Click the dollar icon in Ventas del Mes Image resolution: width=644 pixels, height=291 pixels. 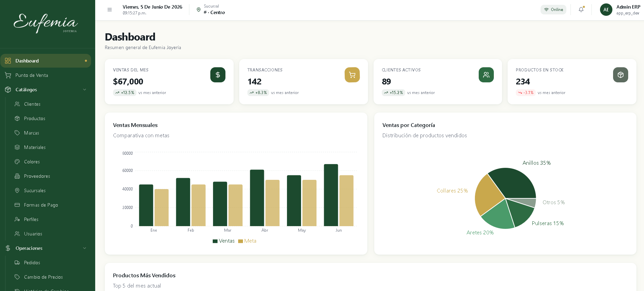218,75
